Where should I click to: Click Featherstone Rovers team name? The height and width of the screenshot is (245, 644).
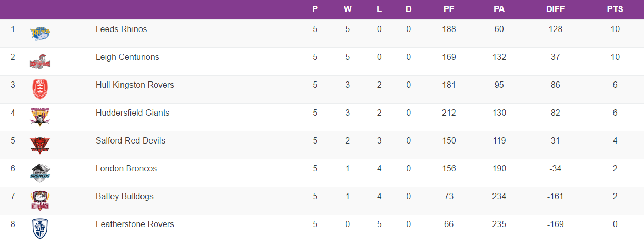135,224
